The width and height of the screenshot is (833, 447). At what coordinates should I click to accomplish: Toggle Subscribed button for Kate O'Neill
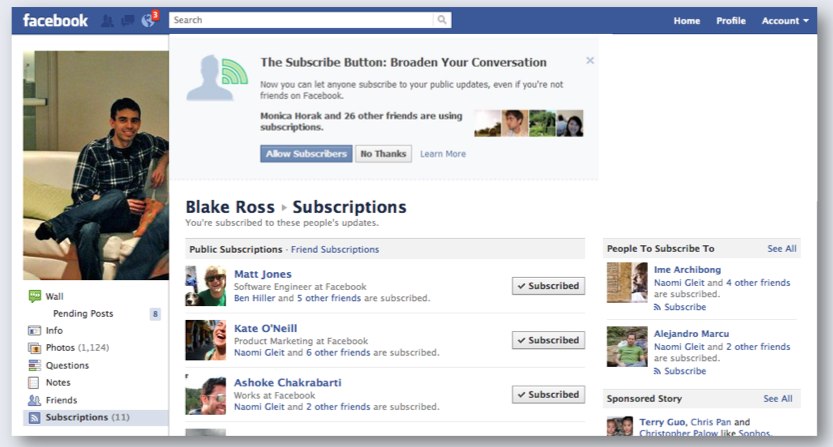[x=548, y=340]
